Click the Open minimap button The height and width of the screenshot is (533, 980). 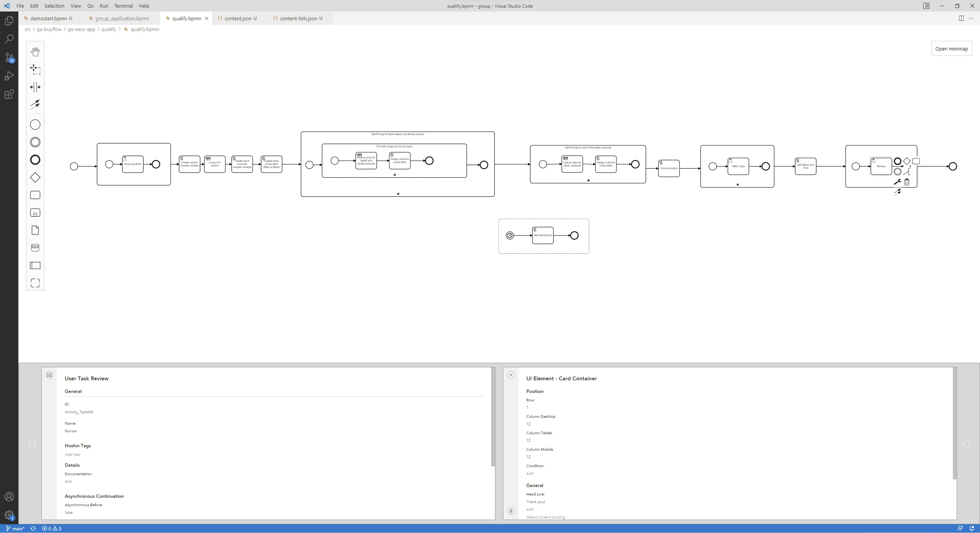952,49
